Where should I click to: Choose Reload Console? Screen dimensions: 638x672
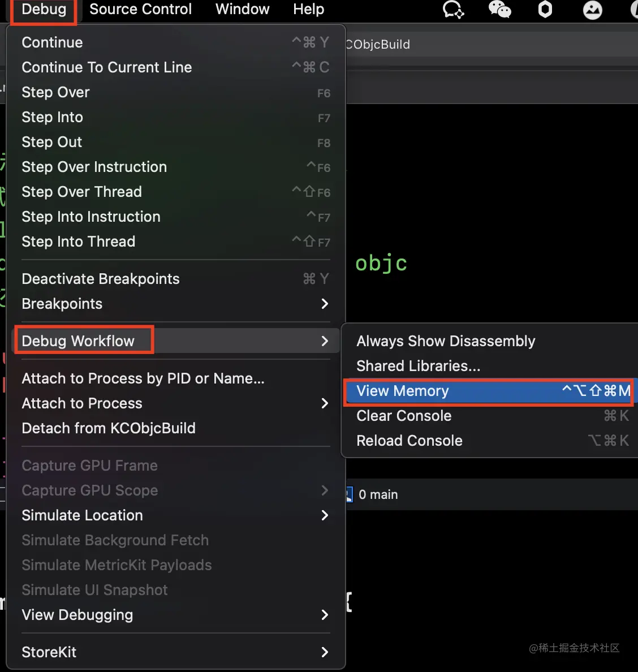pyautogui.click(x=491, y=441)
